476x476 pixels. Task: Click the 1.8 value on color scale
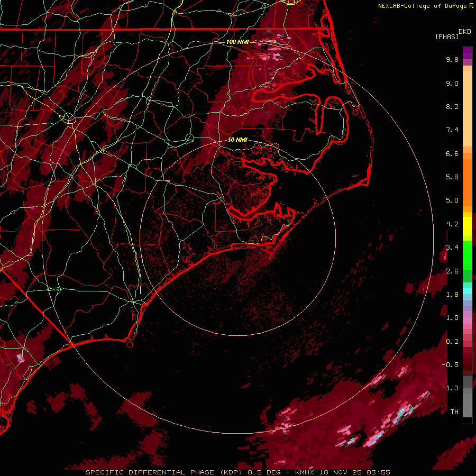tap(452, 295)
